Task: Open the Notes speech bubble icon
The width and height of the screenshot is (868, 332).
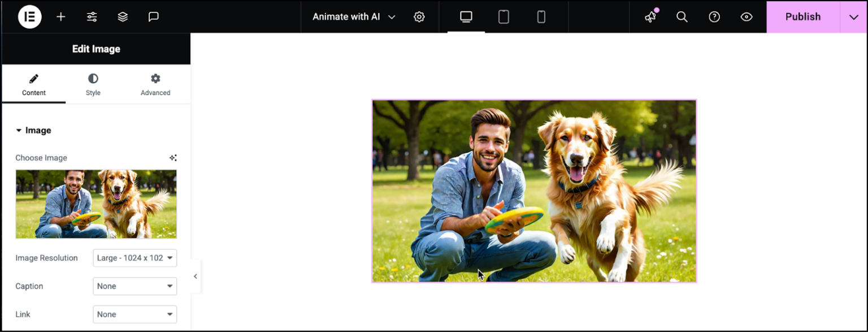Action: point(153,16)
